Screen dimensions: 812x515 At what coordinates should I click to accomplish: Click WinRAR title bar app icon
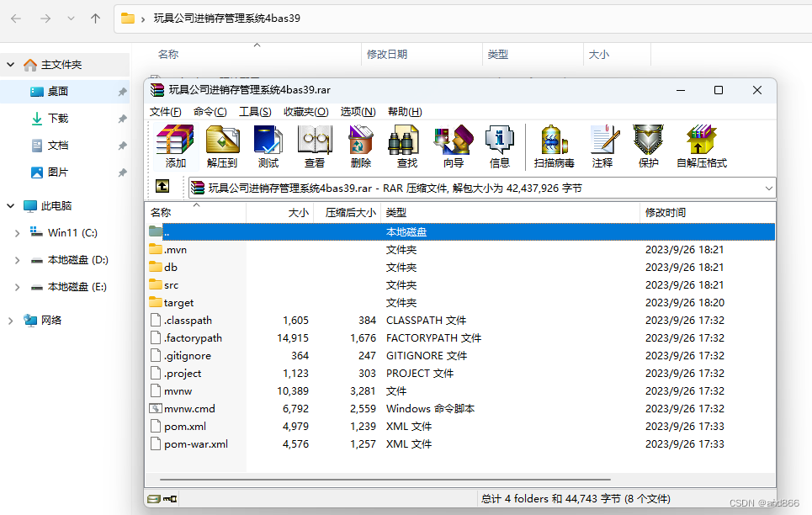(157, 90)
